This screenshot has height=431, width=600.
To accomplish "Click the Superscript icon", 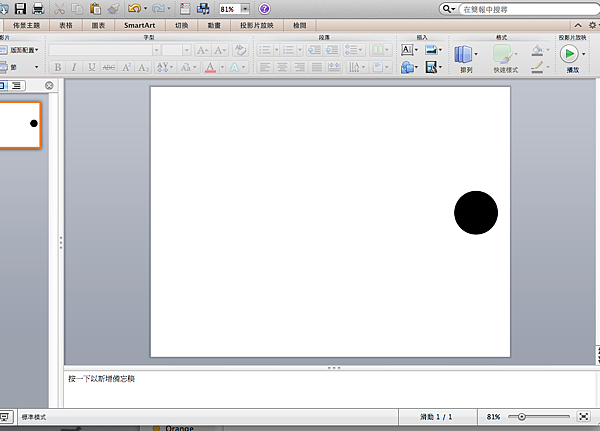I will coord(127,68).
